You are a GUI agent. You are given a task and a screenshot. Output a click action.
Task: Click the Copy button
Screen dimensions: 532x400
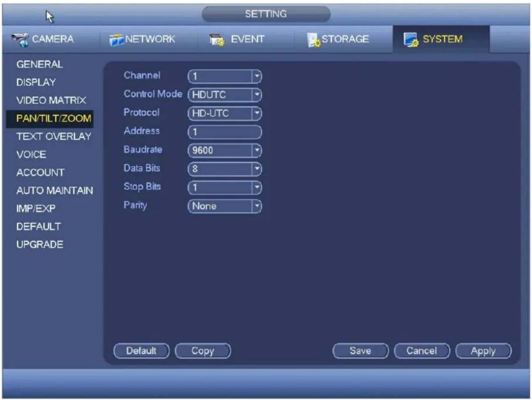tap(203, 351)
